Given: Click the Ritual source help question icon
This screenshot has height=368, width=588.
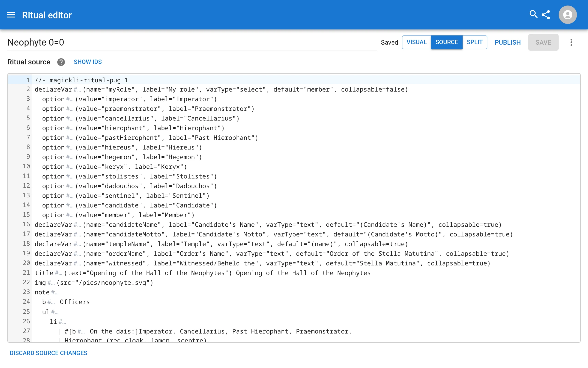Looking at the screenshot, I should point(61,62).
